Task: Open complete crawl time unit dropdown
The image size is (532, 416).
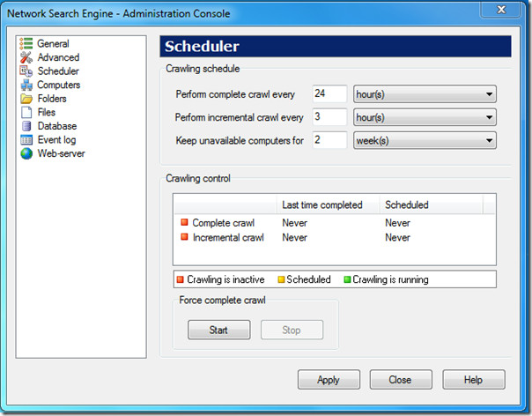Action: pos(425,94)
